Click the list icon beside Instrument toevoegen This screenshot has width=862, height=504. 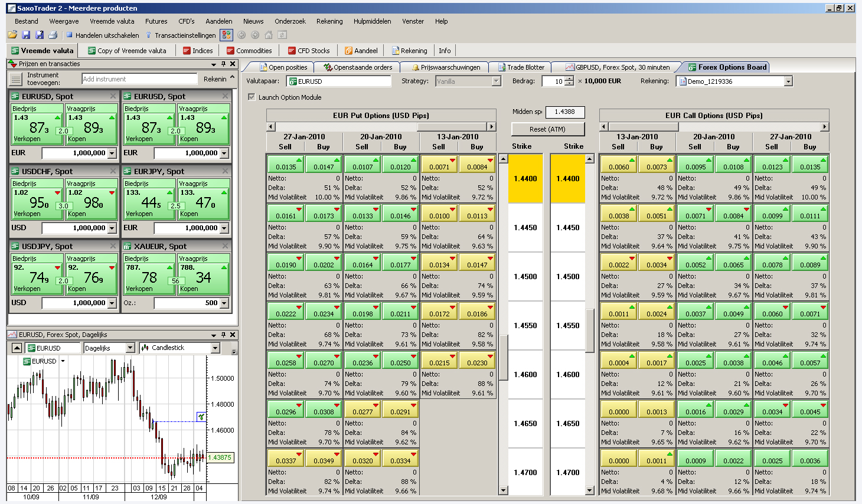point(15,79)
